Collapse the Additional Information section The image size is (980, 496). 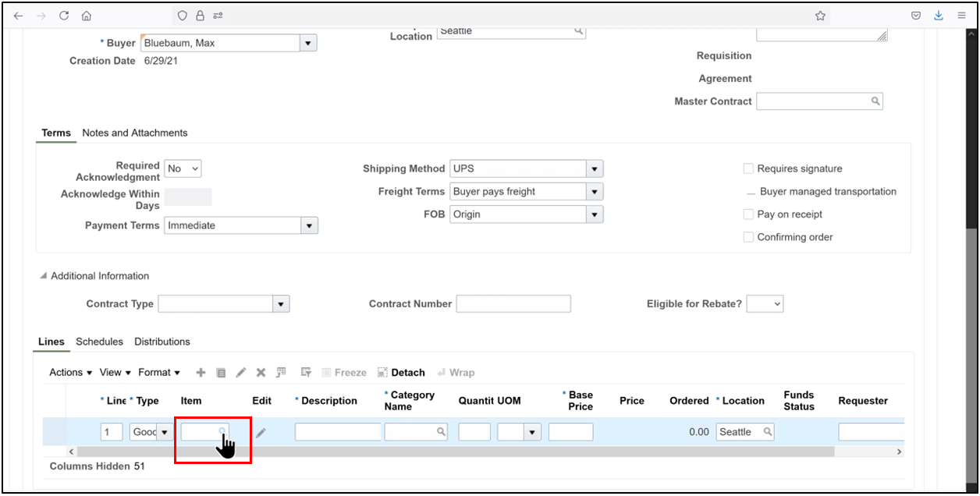[x=43, y=275]
